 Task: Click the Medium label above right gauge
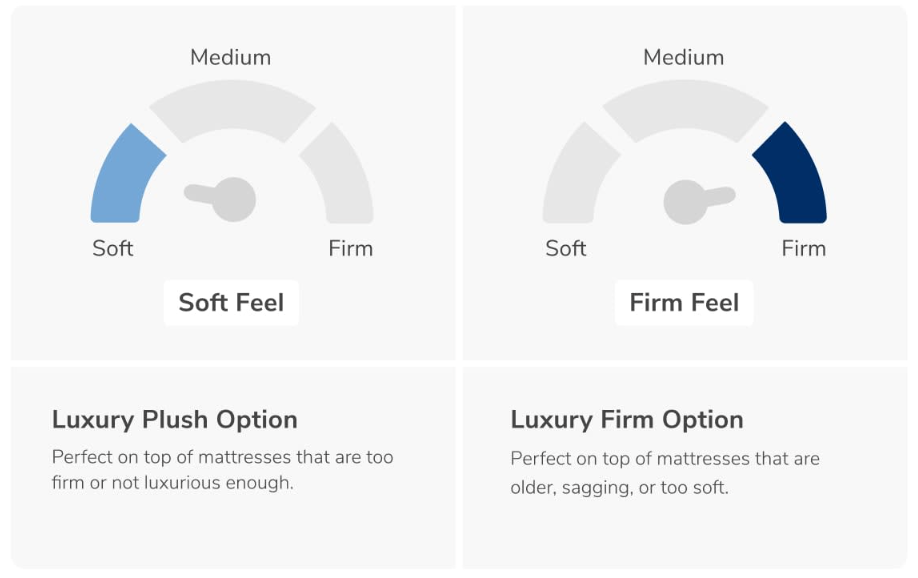click(x=684, y=57)
